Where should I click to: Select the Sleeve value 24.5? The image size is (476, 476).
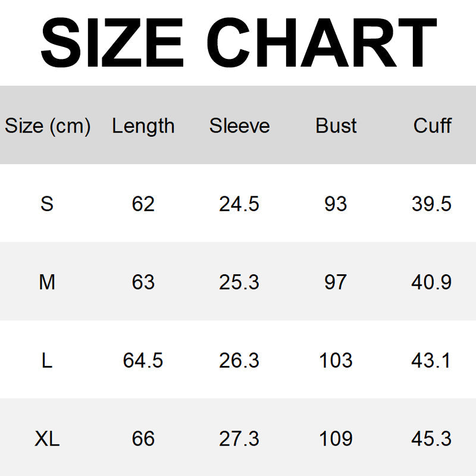coord(239,204)
